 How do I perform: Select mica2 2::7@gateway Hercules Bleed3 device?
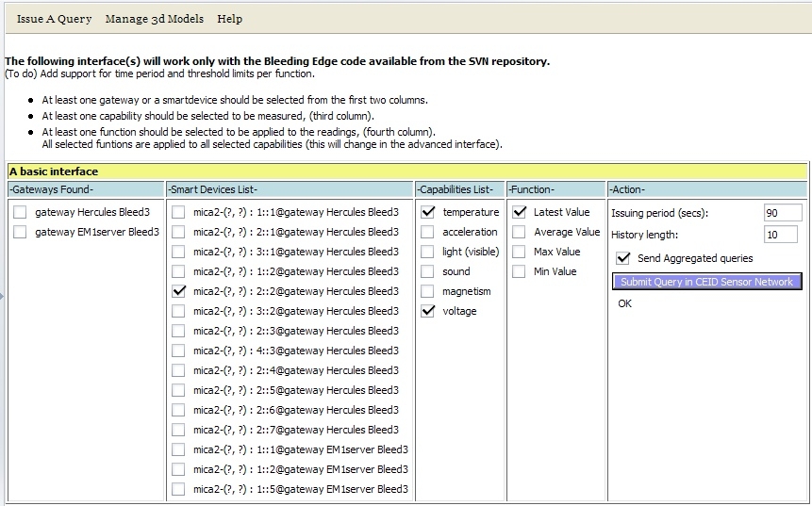point(178,430)
